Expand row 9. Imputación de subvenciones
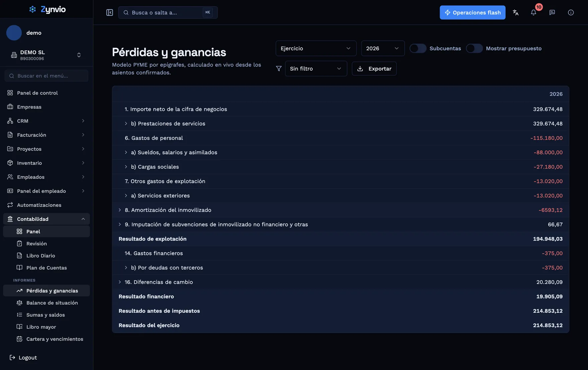Screen dimensions: 588x370 click(x=120, y=224)
